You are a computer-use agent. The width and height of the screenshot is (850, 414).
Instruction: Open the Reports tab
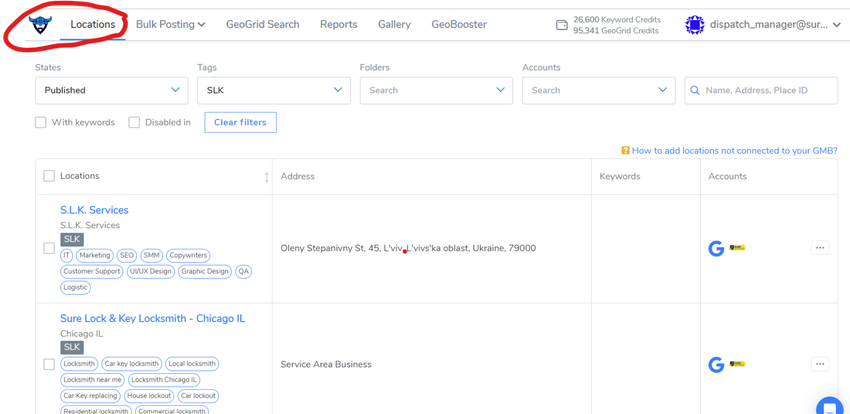tap(338, 24)
